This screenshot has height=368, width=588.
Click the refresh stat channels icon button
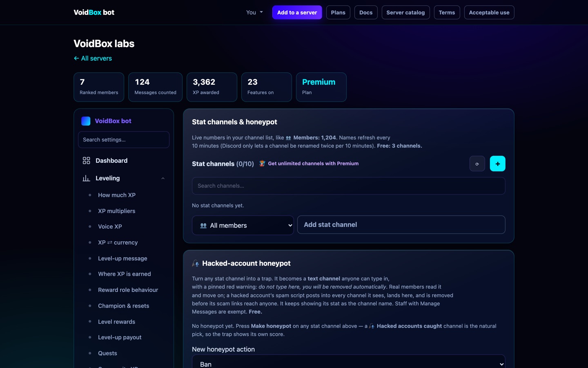pyautogui.click(x=477, y=164)
